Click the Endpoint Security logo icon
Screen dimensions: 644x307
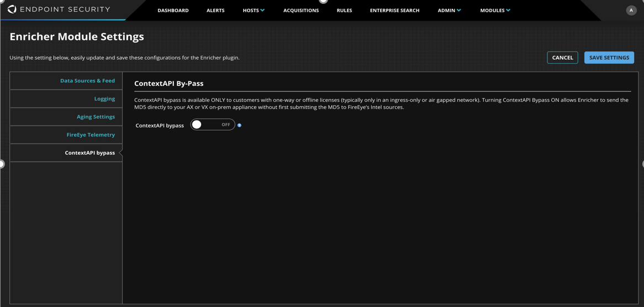(12, 9)
